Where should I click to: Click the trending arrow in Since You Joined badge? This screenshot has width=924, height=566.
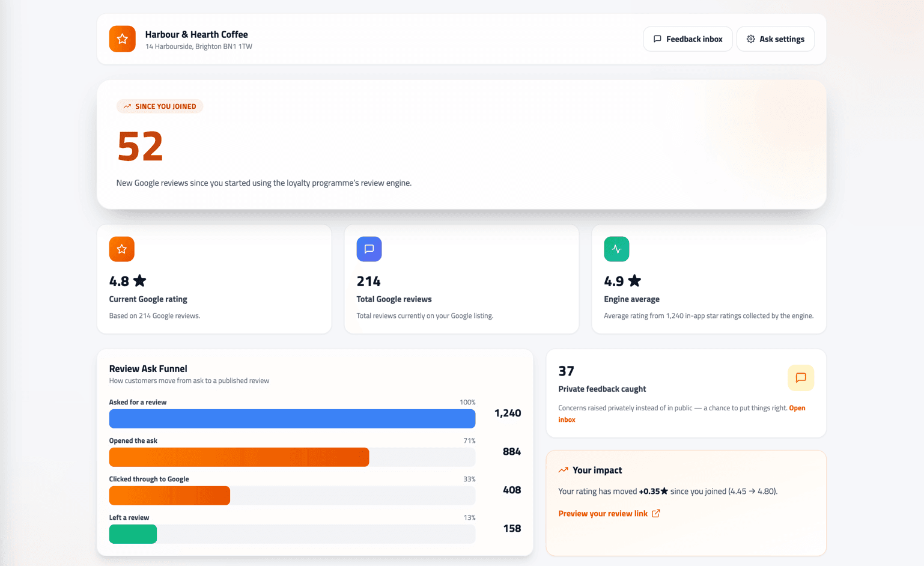[x=127, y=106]
